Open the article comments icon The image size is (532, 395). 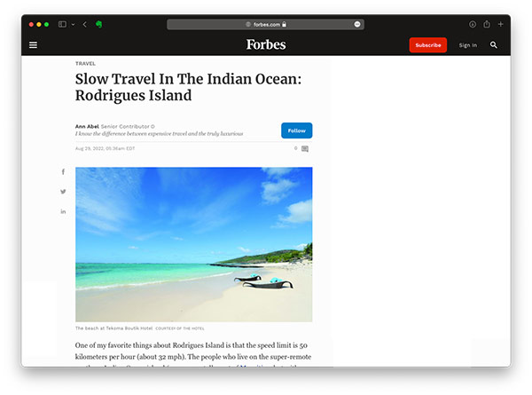pyautogui.click(x=305, y=149)
